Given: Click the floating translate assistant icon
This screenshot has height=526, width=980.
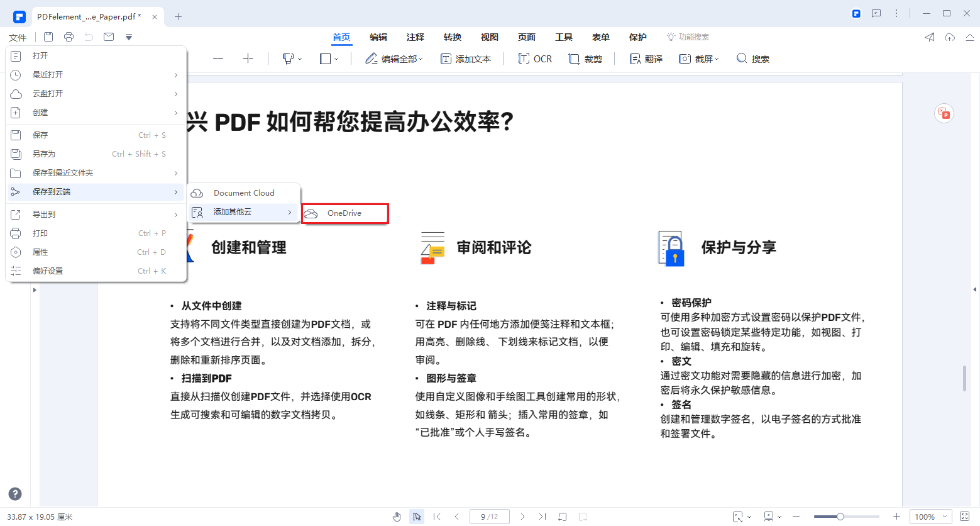Looking at the screenshot, I should tap(944, 113).
